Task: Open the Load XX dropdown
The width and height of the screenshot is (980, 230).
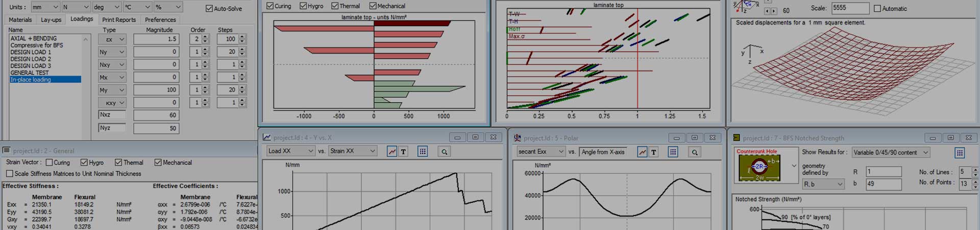Action: click(290, 151)
